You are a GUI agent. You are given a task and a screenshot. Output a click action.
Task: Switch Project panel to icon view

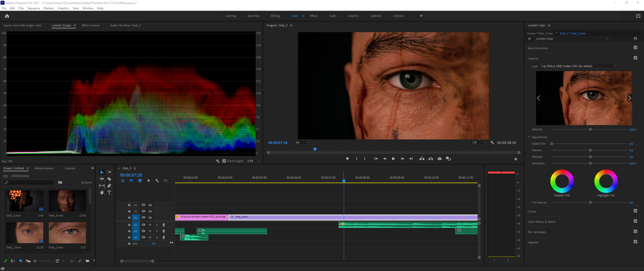coord(21,261)
